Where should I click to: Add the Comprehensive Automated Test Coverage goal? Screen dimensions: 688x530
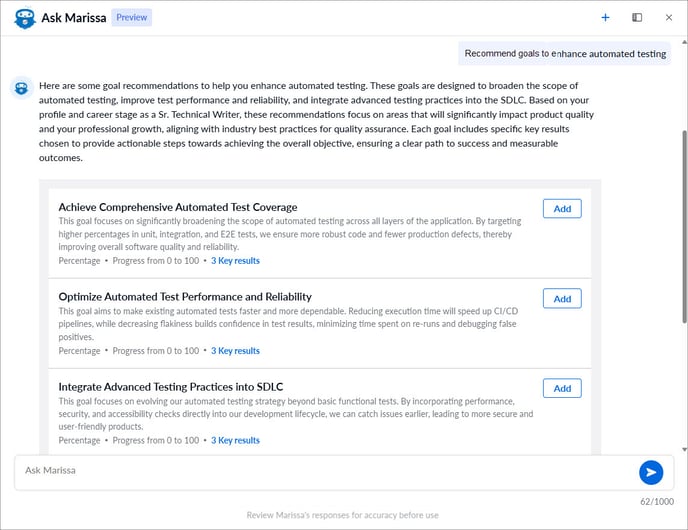(562, 208)
